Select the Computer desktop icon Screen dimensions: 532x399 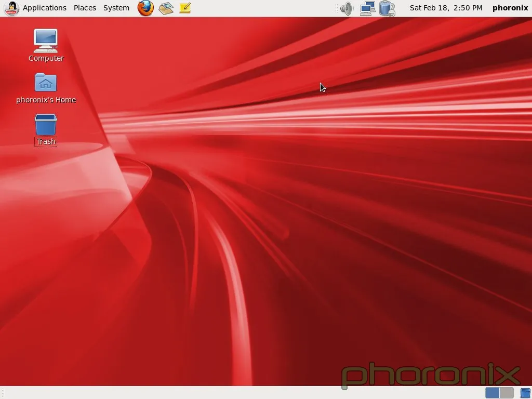46,41
